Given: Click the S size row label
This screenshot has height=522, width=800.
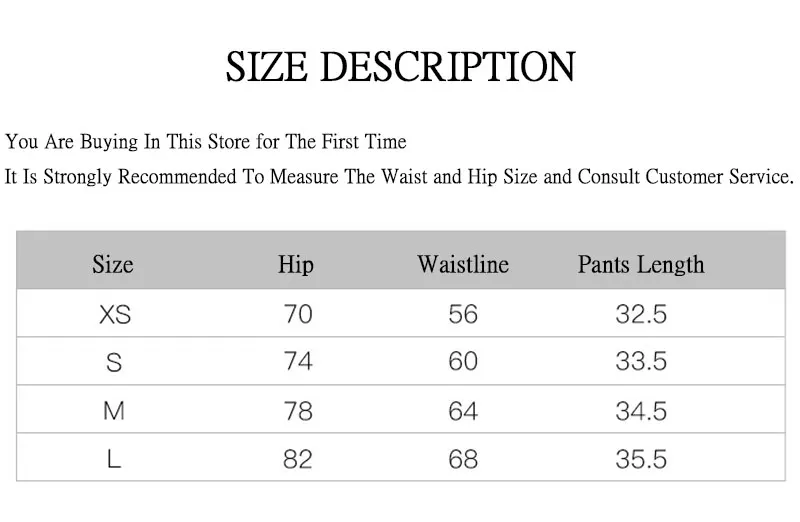Looking at the screenshot, I should (114, 362).
